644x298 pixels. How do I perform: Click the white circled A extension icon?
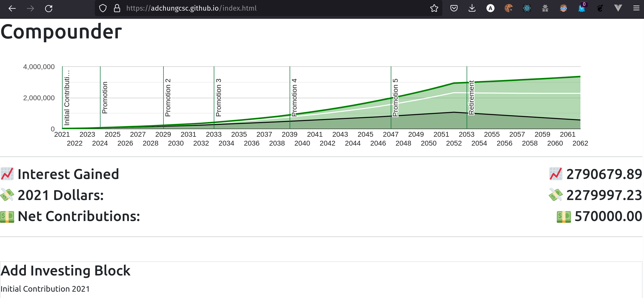(x=490, y=8)
